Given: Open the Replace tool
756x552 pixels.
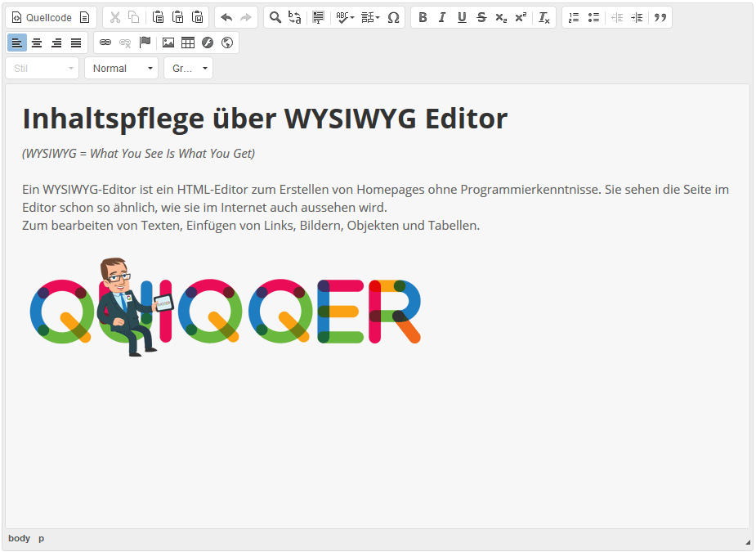Looking at the screenshot, I should 294,18.
